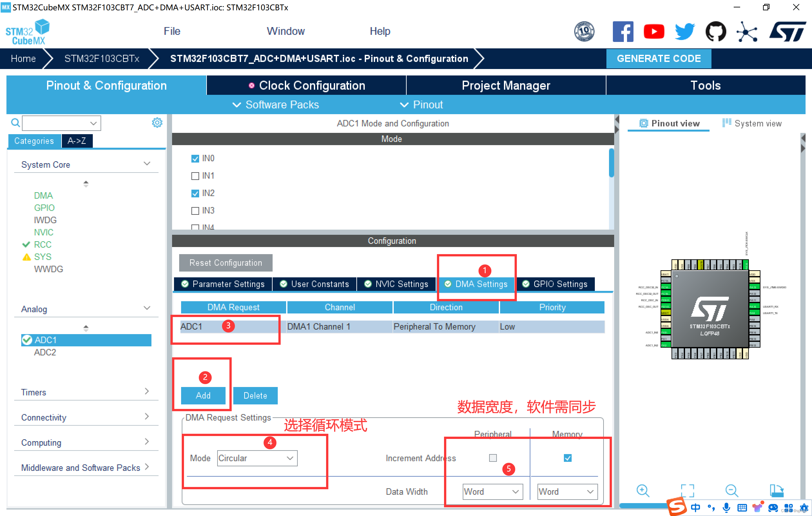Open the NVIC Settings tab
812x516 pixels.
396,284
